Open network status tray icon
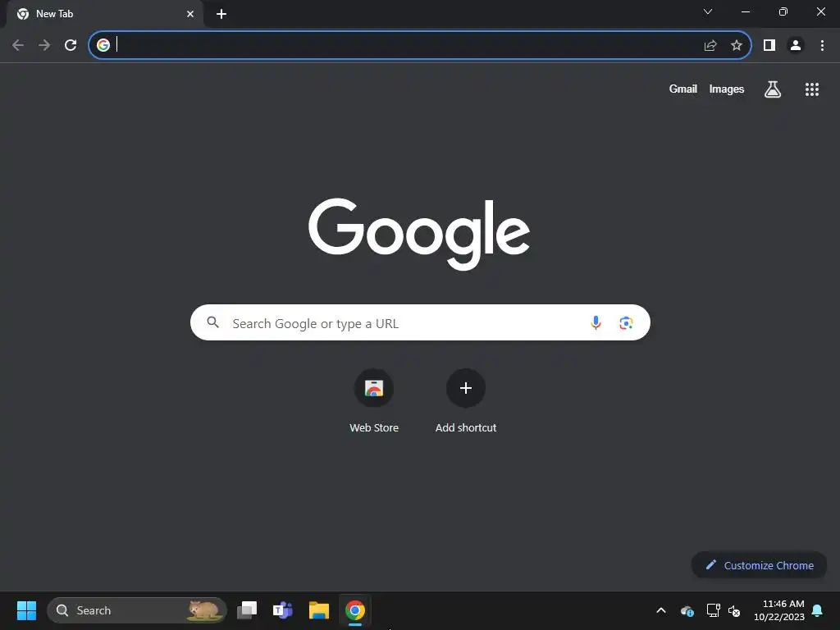Image resolution: width=840 pixels, height=630 pixels. [713, 610]
